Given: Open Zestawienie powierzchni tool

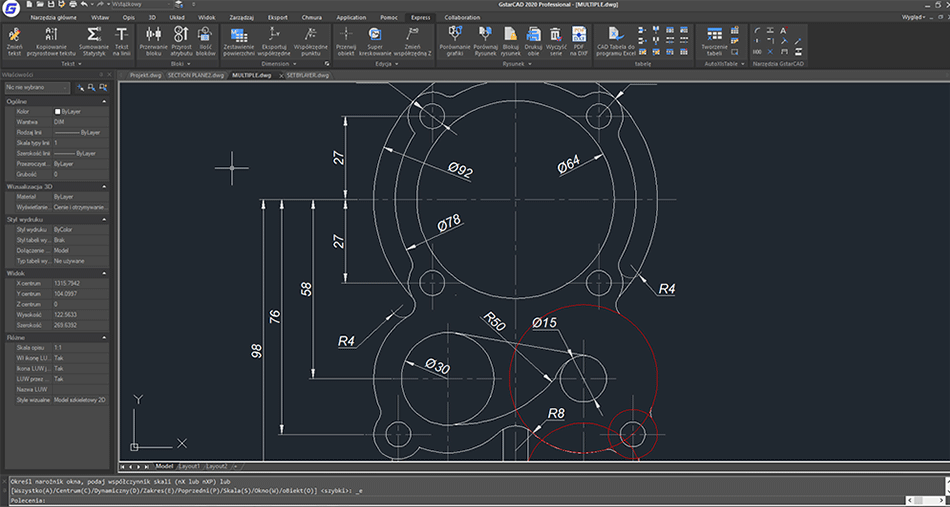Looking at the screenshot, I should tap(238, 35).
